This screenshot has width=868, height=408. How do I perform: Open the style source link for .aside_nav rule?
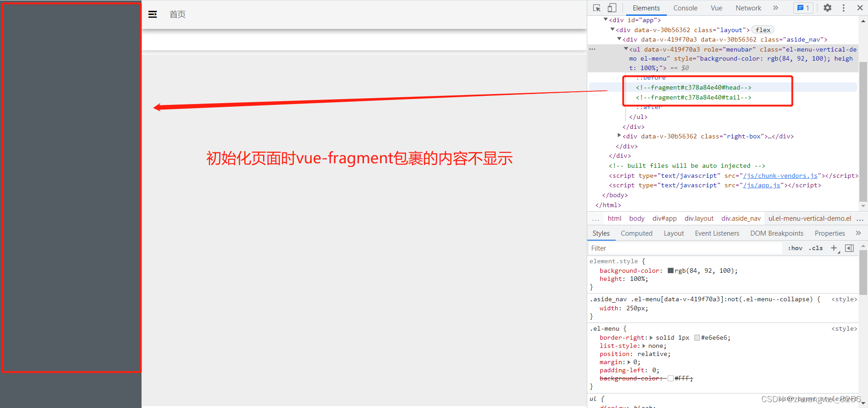844,299
